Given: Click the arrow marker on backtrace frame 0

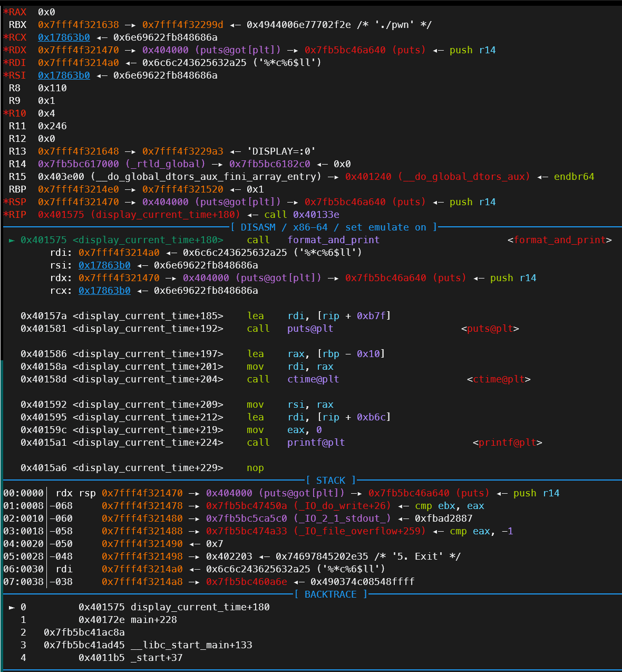Looking at the screenshot, I should coord(12,607).
